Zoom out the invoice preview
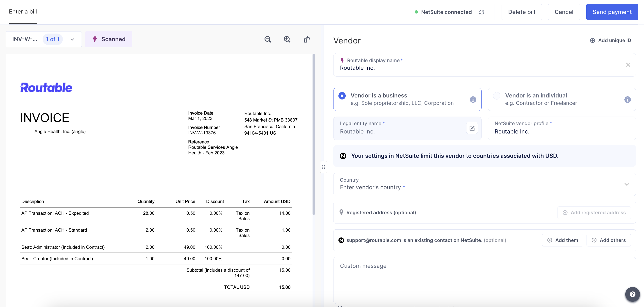The height and width of the screenshot is (307, 644). click(267, 39)
